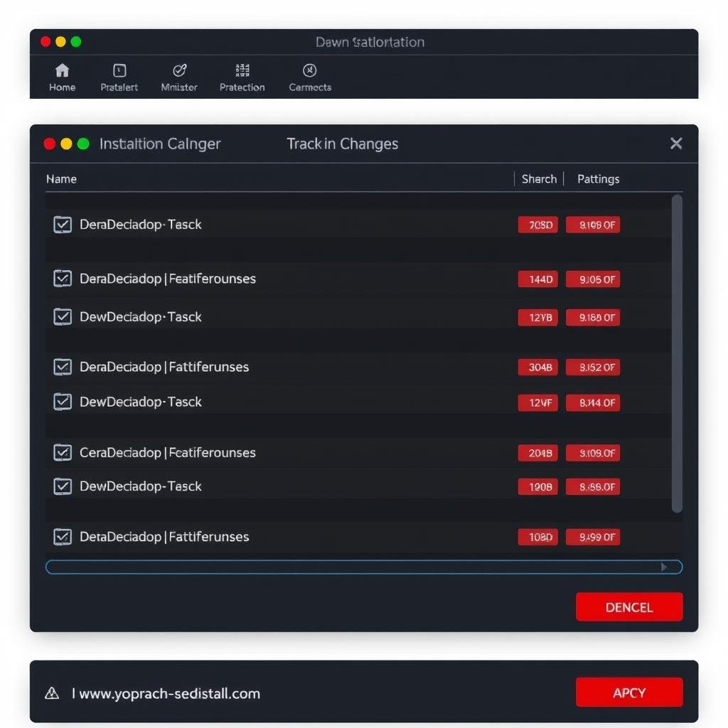The image size is (728, 728).
Task: Close the Track in Changes dialog
Action: click(x=676, y=144)
